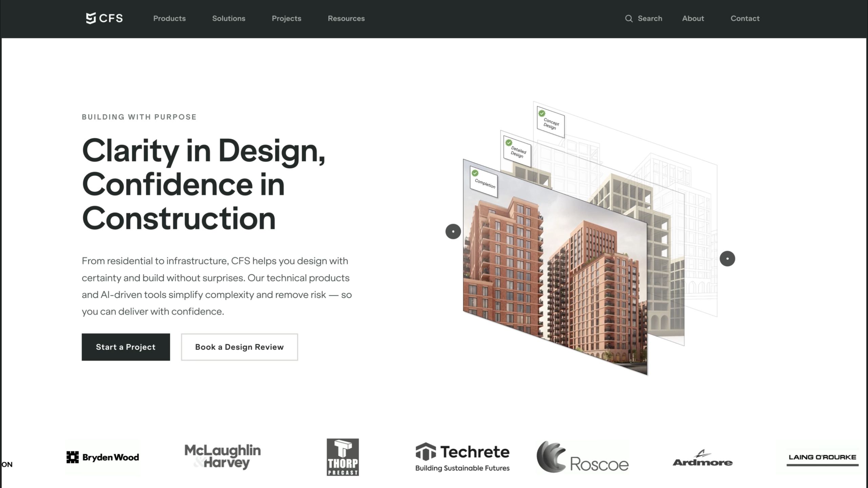Expand the Solutions menu
868x488 pixels.
[229, 19]
